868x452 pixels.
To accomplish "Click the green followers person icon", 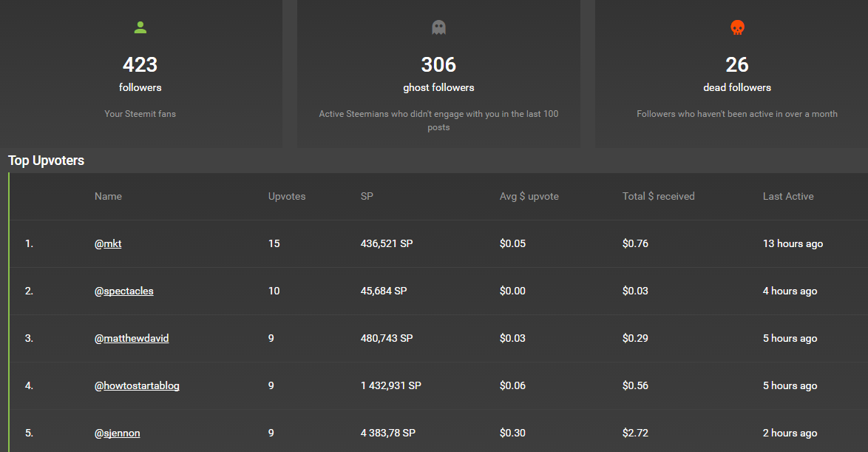I will [x=140, y=28].
